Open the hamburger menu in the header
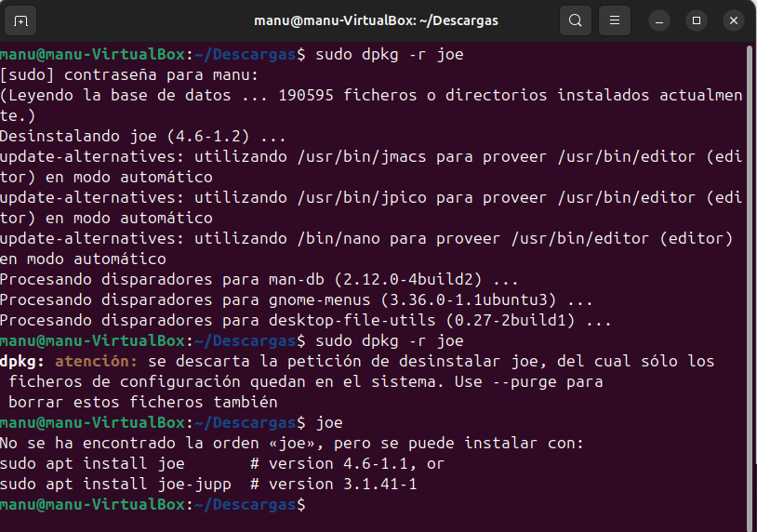This screenshot has height=532, width=757. 615,20
